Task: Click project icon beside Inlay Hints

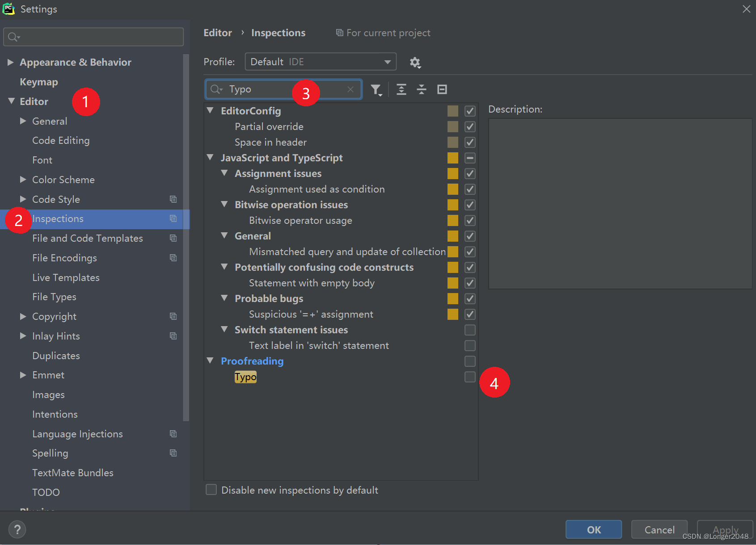Action: [x=173, y=336]
